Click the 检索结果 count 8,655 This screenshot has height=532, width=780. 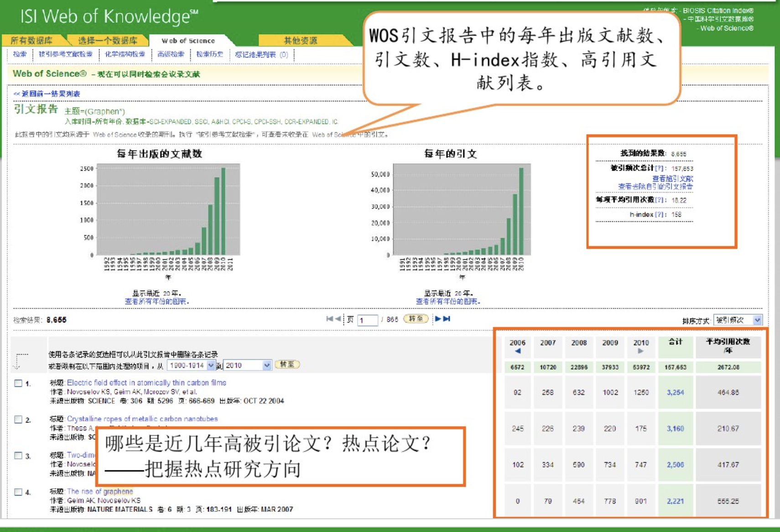tap(57, 320)
